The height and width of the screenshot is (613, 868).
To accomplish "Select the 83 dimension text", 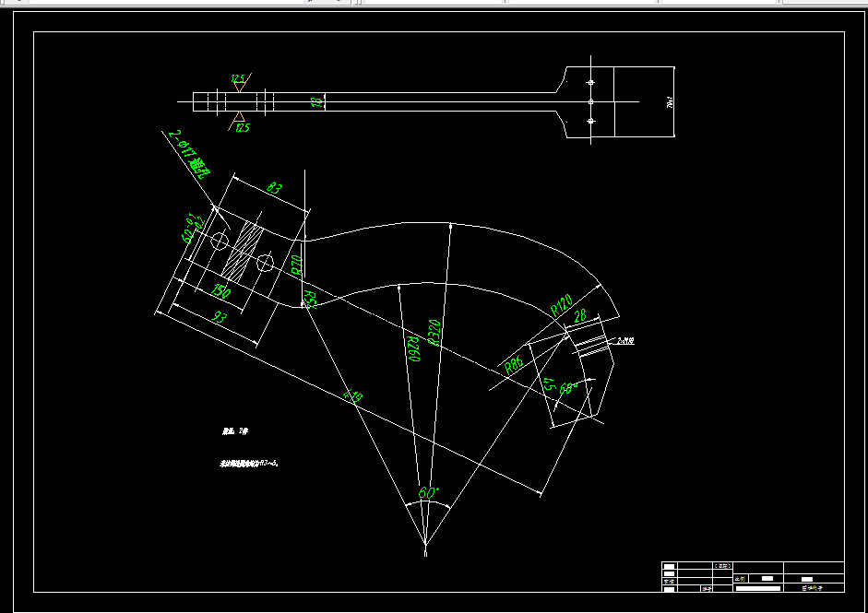I will [274, 187].
